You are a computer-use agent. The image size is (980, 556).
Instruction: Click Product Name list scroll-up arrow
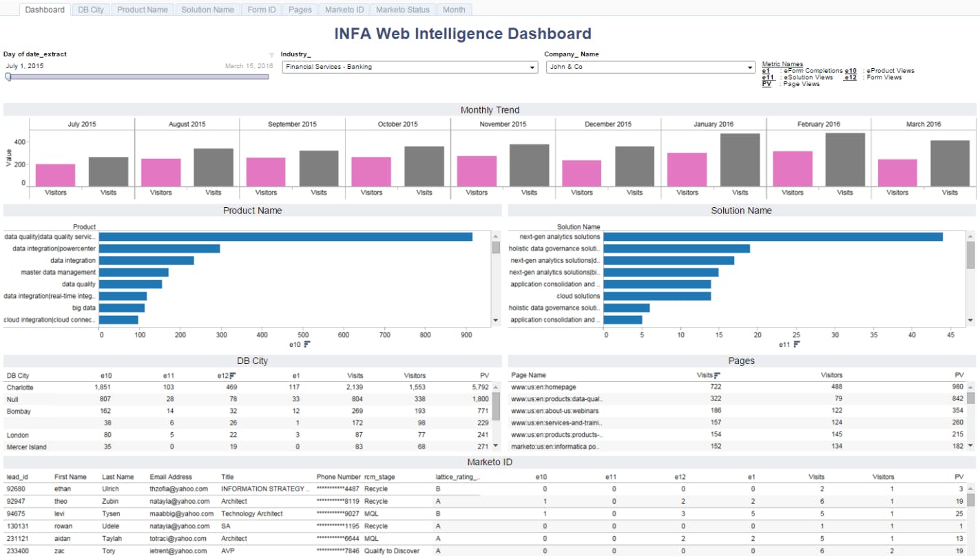tap(495, 237)
